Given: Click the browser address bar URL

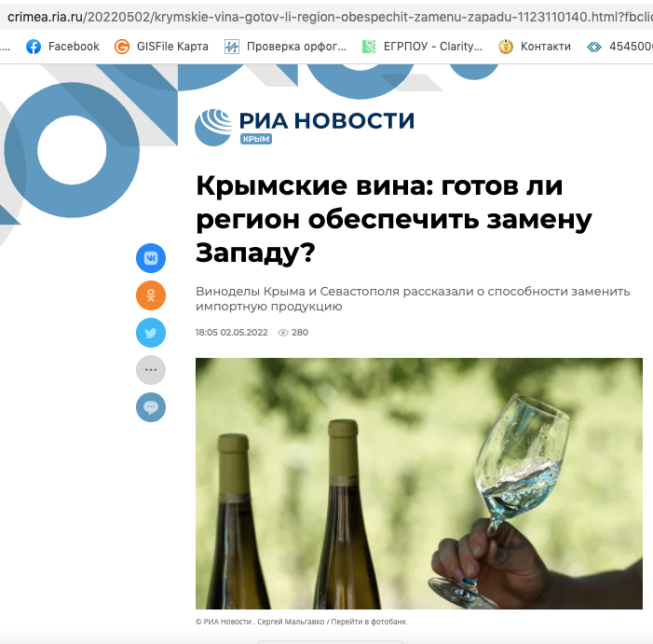Looking at the screenshot, I should [330, 17].
